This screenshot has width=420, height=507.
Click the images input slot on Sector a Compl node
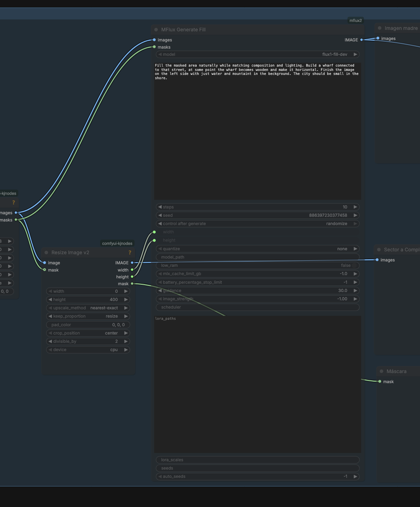coord(377,260)
